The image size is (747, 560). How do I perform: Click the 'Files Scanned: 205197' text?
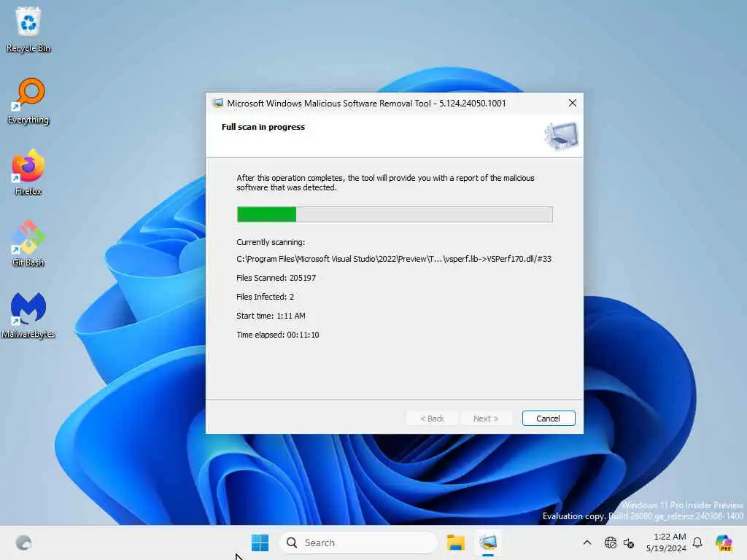[x=276, y=278]
